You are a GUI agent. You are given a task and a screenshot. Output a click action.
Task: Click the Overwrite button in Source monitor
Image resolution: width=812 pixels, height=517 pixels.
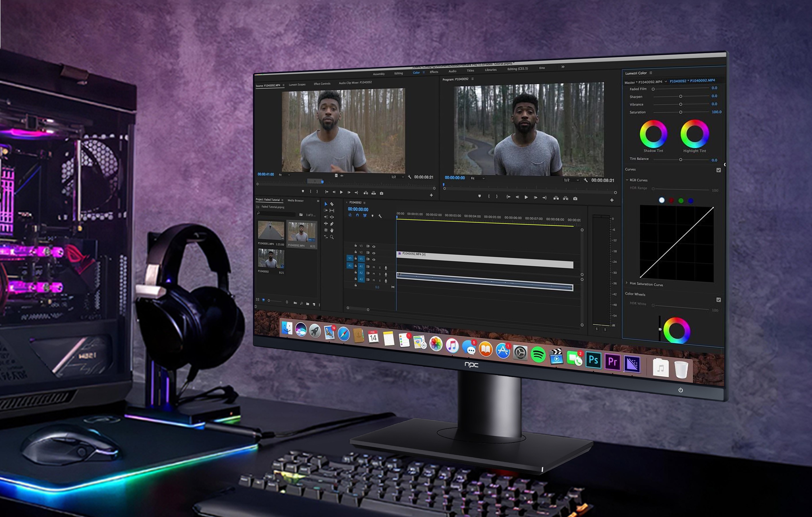click(x=373, y=193)
